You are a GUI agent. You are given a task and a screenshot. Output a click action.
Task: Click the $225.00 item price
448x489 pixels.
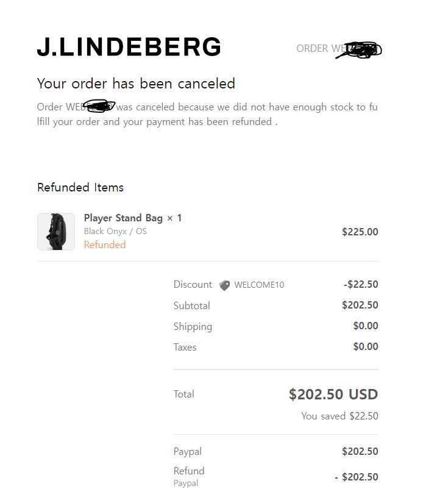[x=360, y=232]
